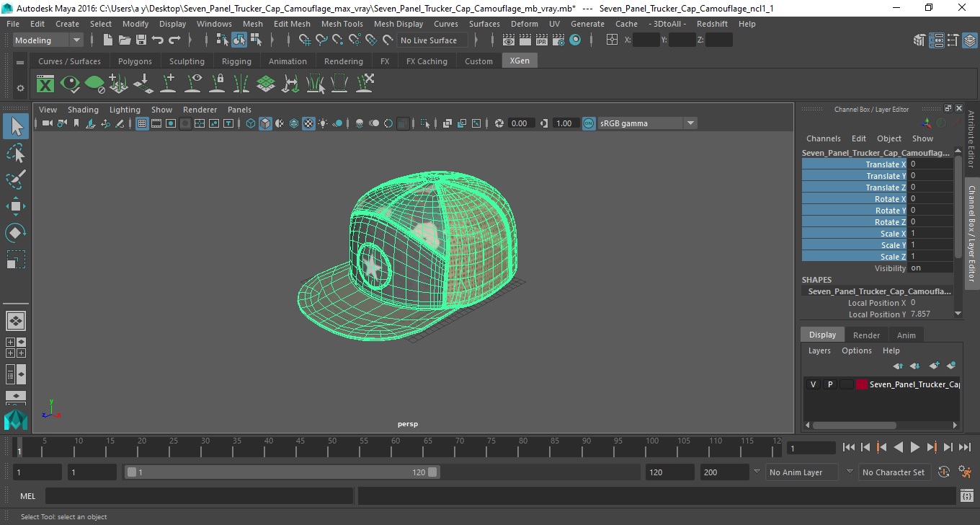Screen dimensions: 980x525
Task: Click the Translate X value field
Action: [x=930, y=164]
